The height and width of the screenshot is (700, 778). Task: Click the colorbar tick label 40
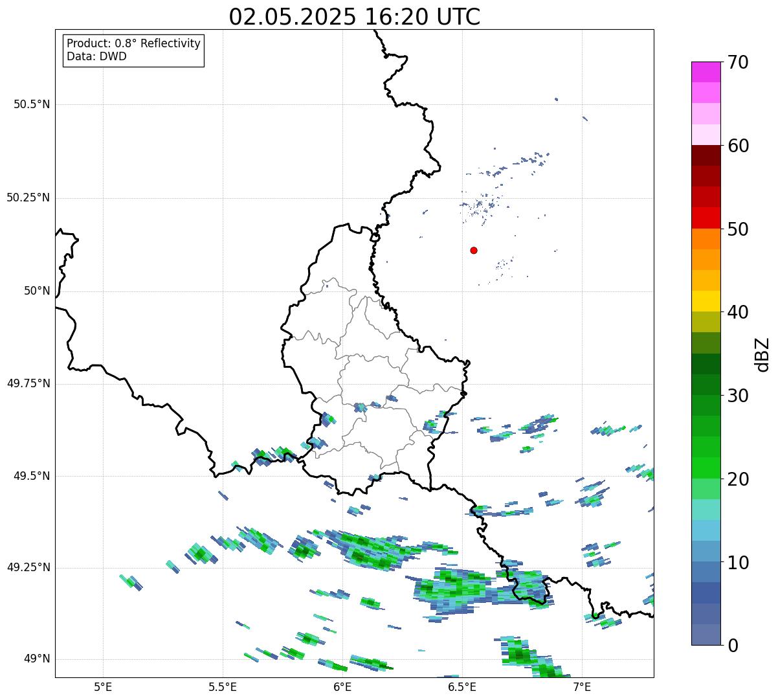[x=738, y=312]
